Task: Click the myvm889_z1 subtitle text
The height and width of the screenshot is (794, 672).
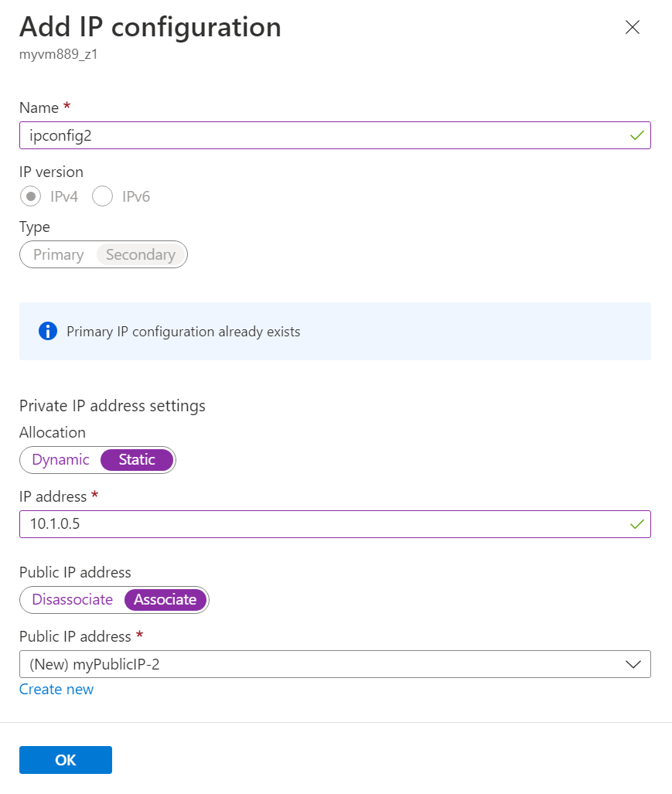Action: 59,55
